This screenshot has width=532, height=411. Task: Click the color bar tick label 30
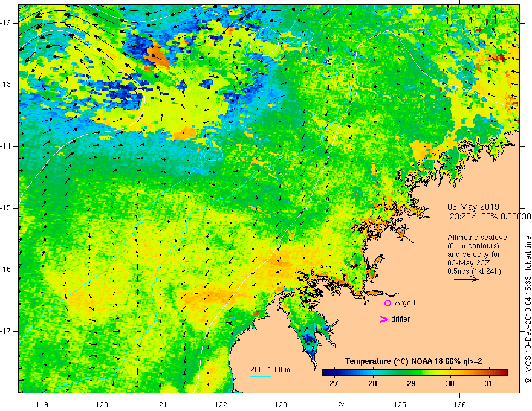pyautogui.click(x=450, y=384)
